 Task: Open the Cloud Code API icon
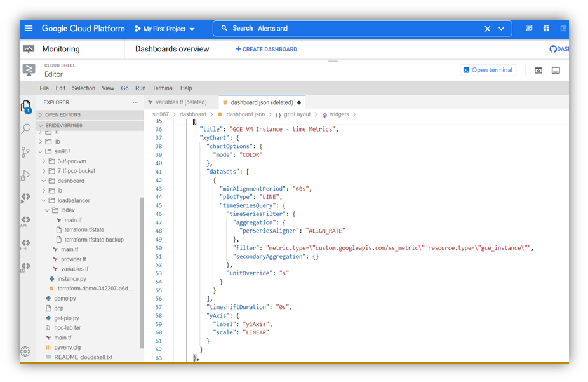pos(25,221)
